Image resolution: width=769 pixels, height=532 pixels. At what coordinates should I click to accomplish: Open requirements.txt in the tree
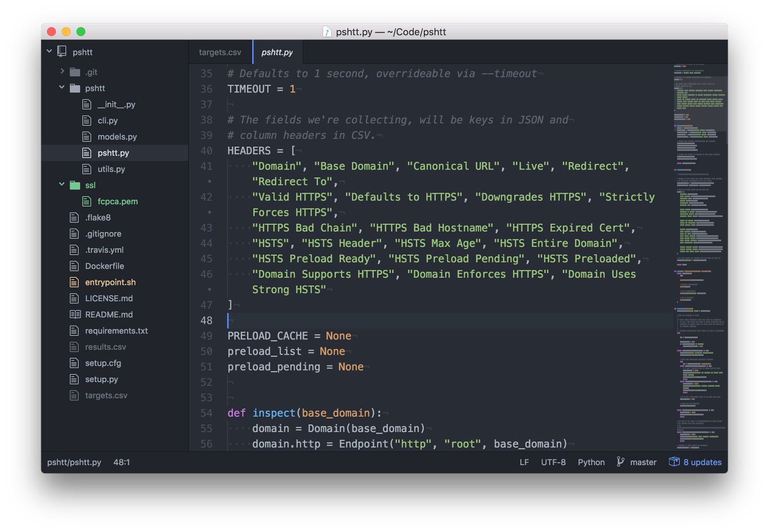(x=116, y=331)
